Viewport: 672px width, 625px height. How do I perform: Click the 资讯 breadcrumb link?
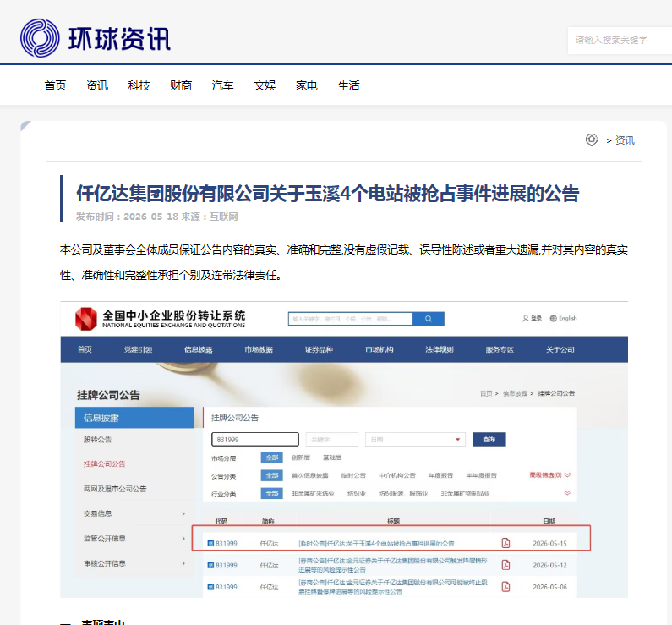pos(625,140)
